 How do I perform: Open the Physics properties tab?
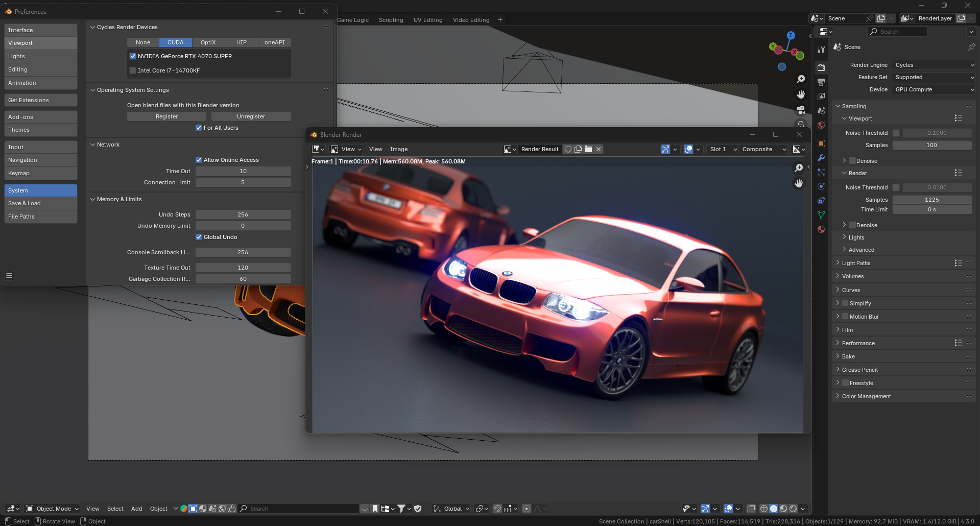(821, 186)
